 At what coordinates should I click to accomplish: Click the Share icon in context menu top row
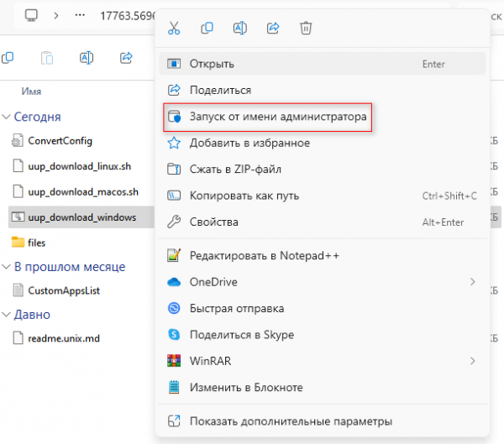pos(273,28)
